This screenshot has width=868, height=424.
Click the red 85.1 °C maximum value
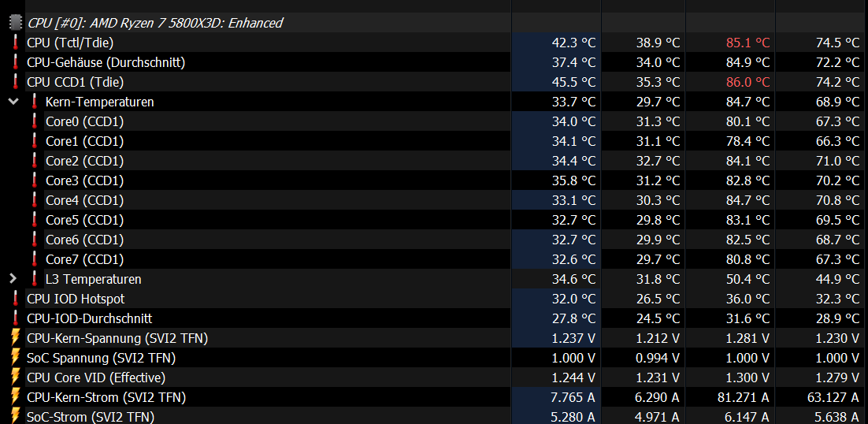(747, 43)
